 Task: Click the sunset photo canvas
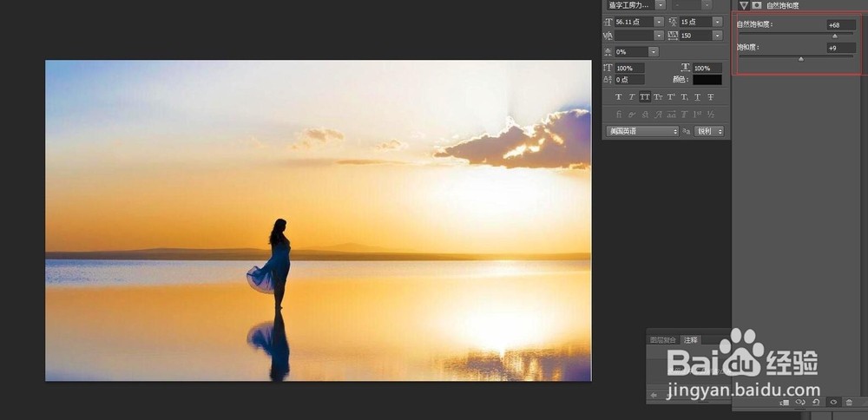[x=319, y=220]
